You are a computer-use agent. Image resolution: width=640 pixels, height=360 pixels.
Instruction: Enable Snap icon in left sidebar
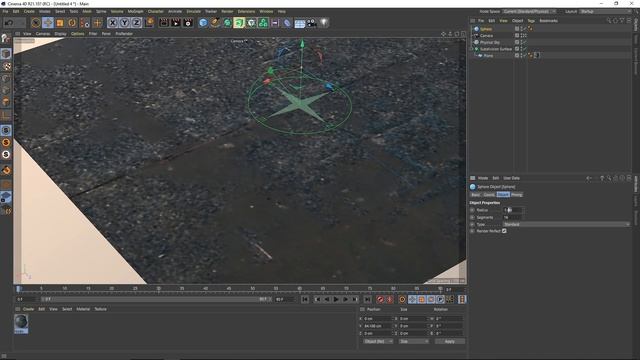point(6,130)
